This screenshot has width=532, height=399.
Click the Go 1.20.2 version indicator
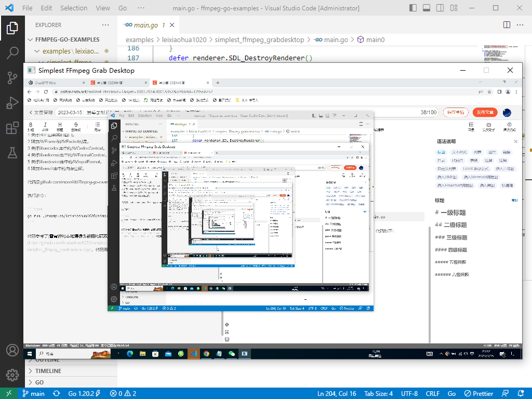tap(85, 394)
